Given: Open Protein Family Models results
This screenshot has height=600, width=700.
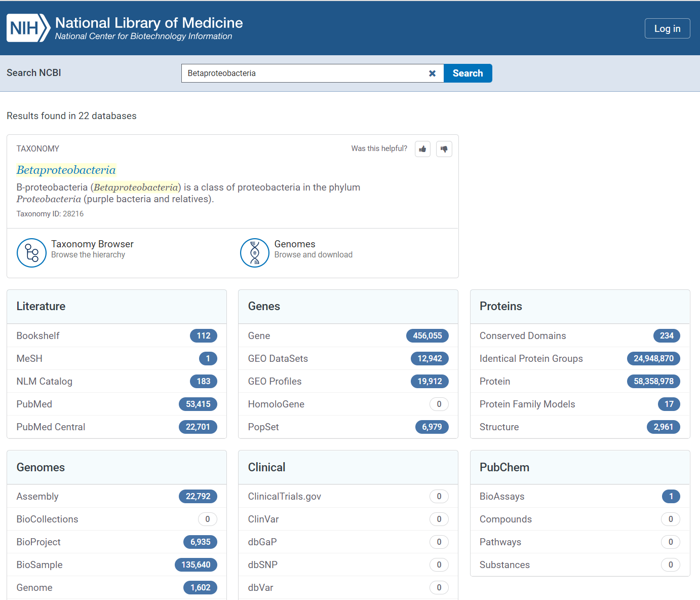Looking at the screenshot, I should [580, 404].
